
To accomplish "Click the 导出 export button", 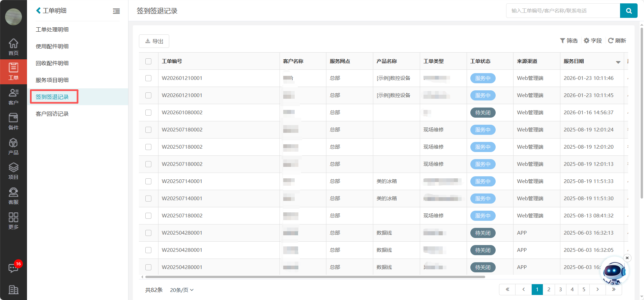I will click(x=154, y=41).
